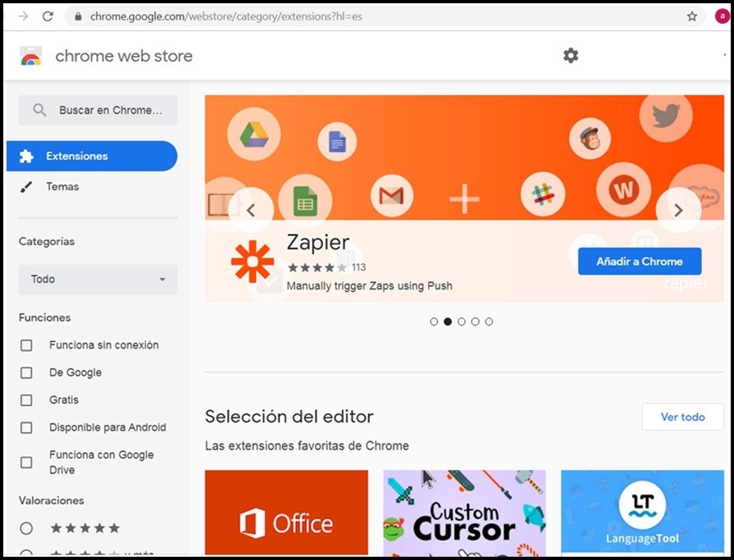Open the Office extension card
This screenshot has width=734, height=560.
coord(286,512)
